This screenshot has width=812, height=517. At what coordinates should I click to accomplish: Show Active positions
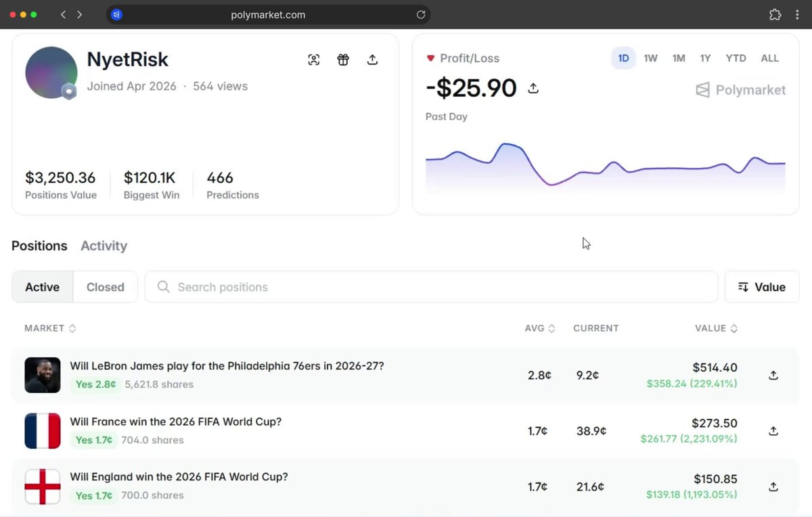tap(43, 287)
